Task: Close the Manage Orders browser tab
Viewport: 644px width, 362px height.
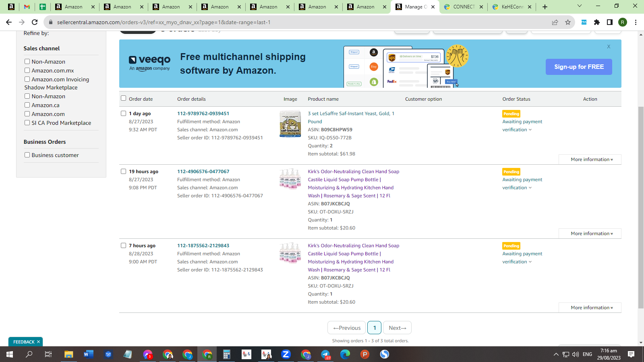Action: click(433, 7)
